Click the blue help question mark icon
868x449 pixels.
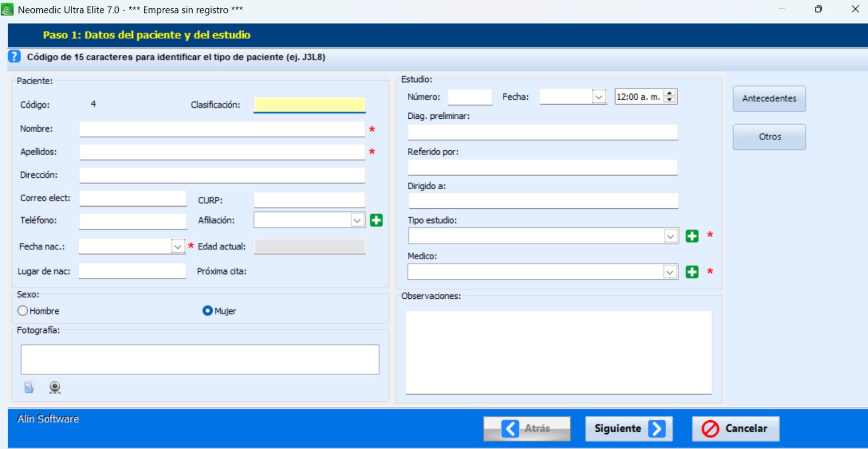click(14, 56)
